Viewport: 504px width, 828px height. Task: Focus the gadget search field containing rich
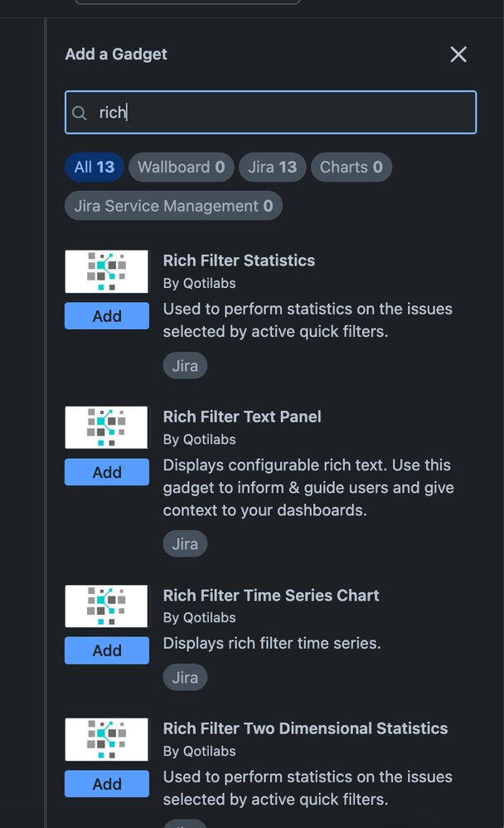pyautogui.click(x=271, y=113)
